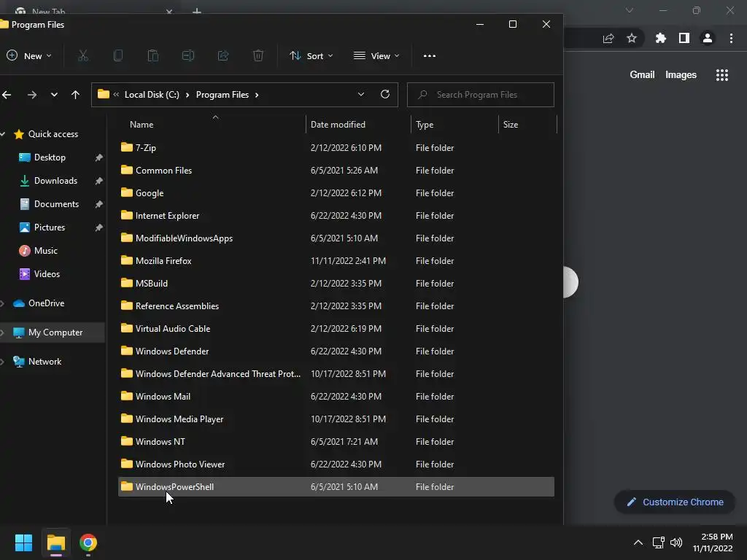Click chevron after Program Files in path

click(x=257, y=95)
